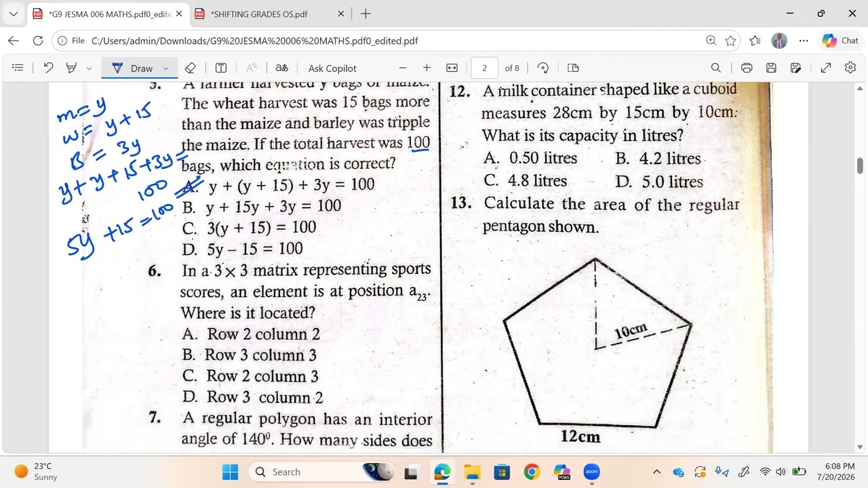Click the browser zoom magnifier in address bar
868x488 pixels.
tap(711, 41)
